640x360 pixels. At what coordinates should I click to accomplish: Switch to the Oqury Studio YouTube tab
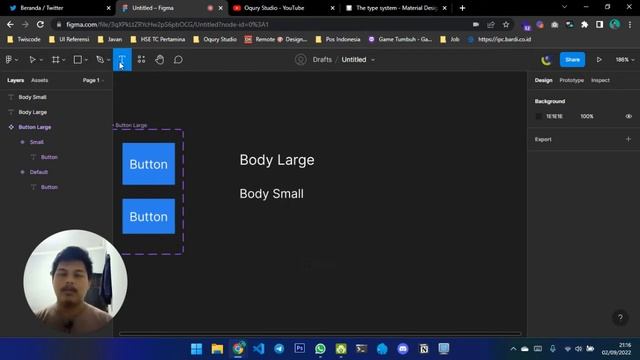click(284, 8)
